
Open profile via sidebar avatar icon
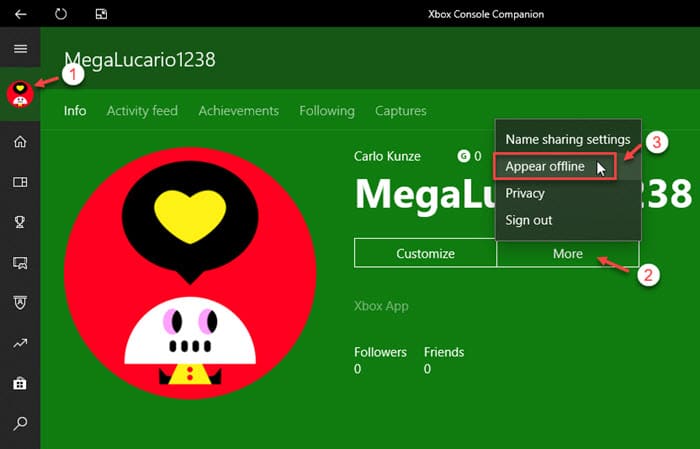click(x=20, y=94)
